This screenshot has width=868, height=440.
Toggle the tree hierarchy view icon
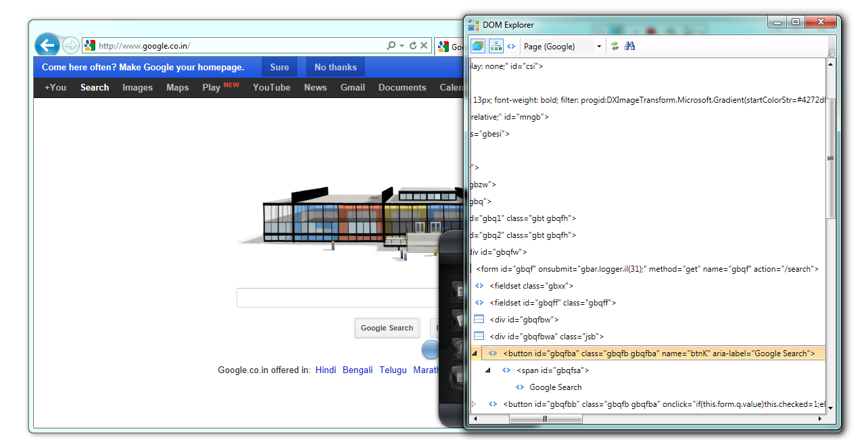tap(496, 46)
